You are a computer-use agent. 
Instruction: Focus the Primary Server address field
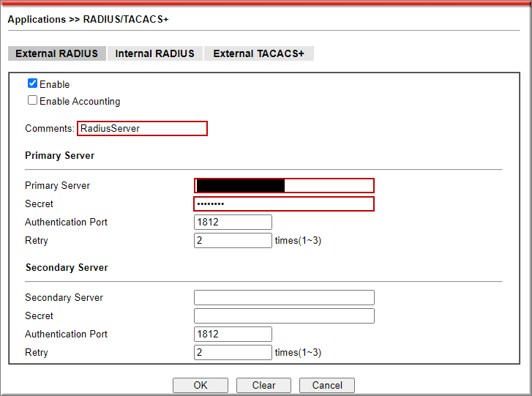click(x=284, y=185)
